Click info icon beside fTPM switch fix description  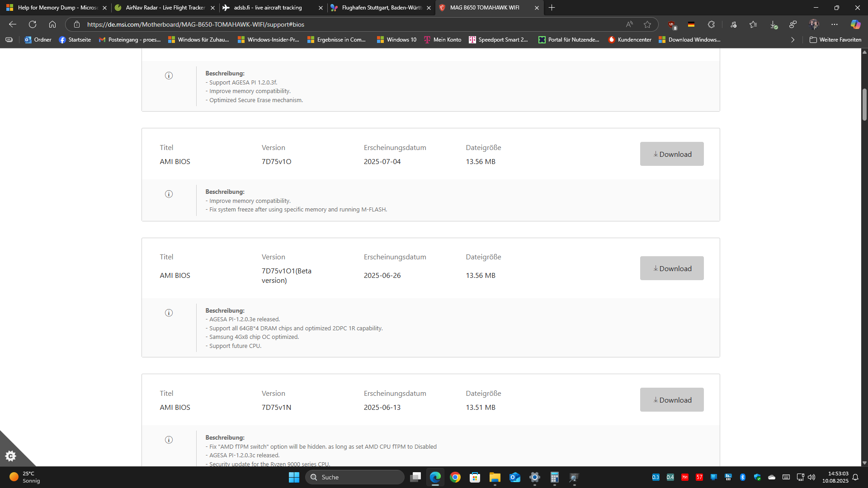[x=169, y=440]
